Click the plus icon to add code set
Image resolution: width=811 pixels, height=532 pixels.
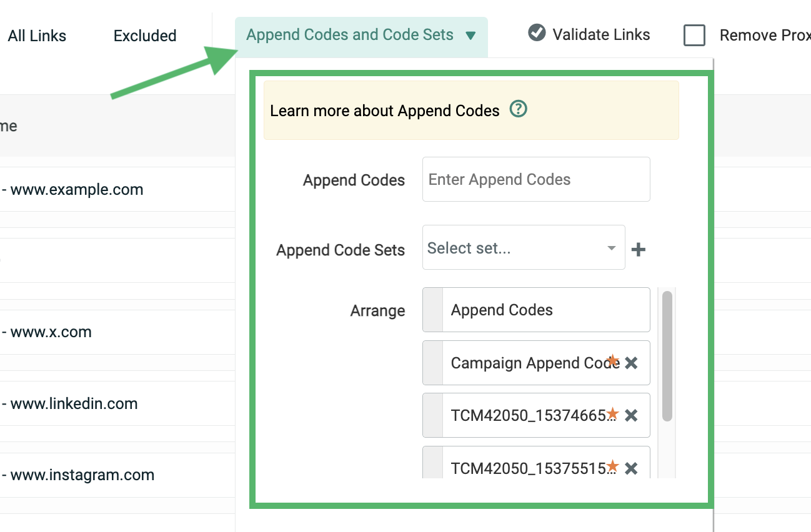coord(638,250)
